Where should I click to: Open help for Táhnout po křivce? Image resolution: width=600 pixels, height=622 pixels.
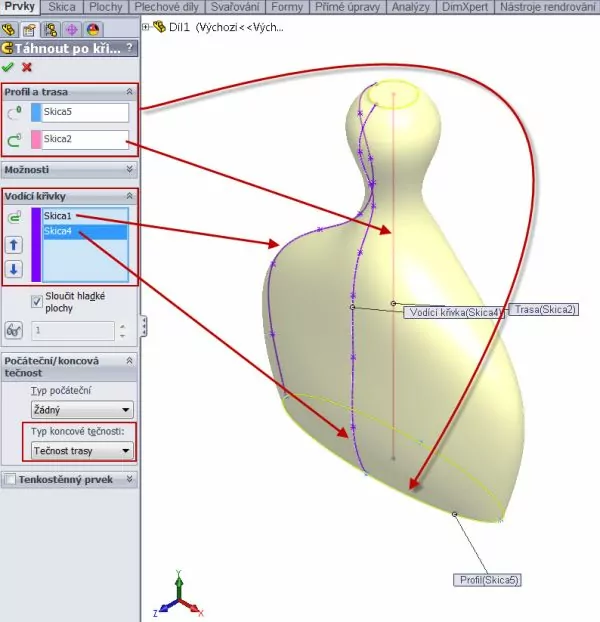131,48
